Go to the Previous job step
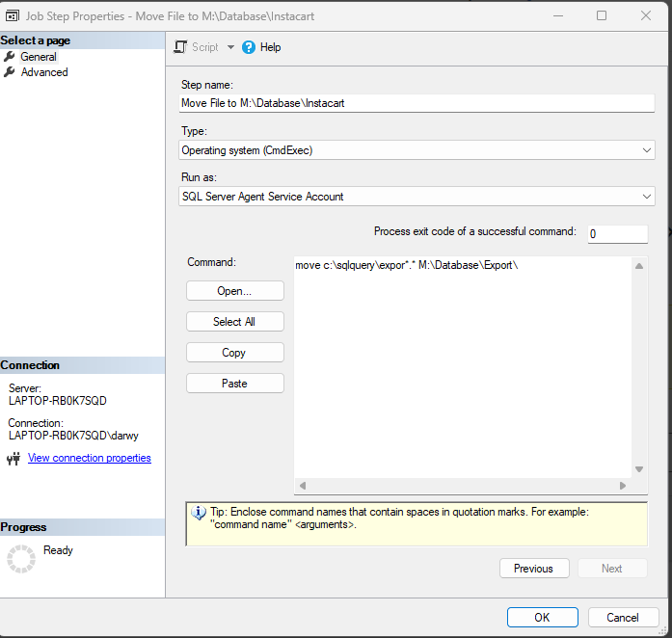672x638 pixels. coord(533,569)
